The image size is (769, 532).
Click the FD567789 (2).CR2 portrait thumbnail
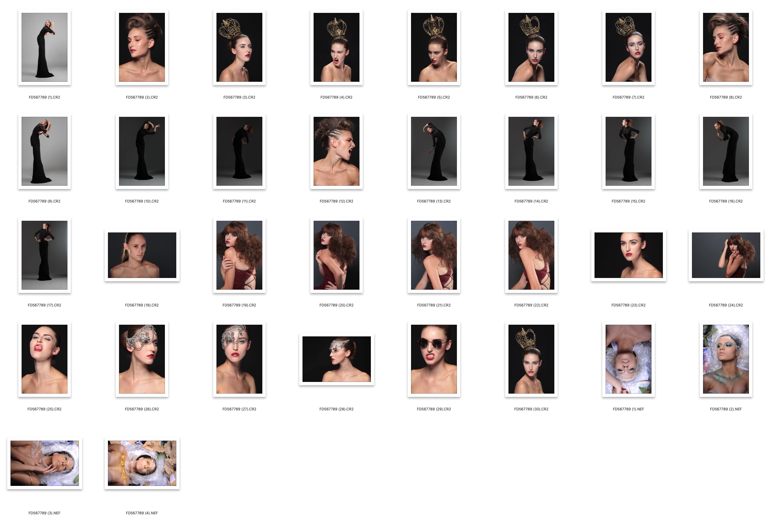[142, 47]
